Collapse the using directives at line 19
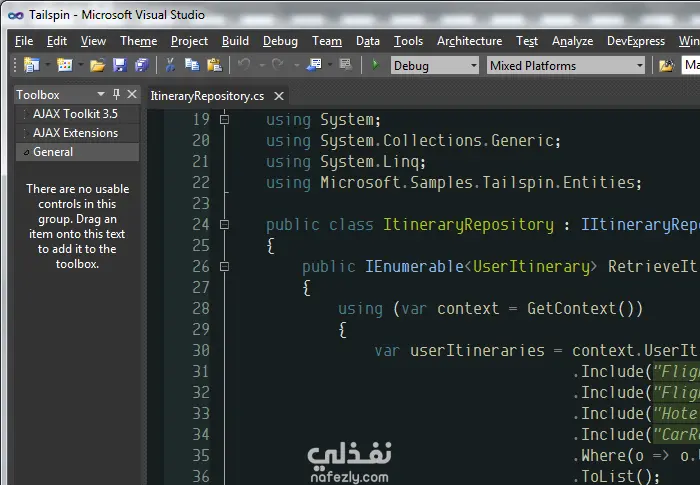700x485 pixels. 225,119
